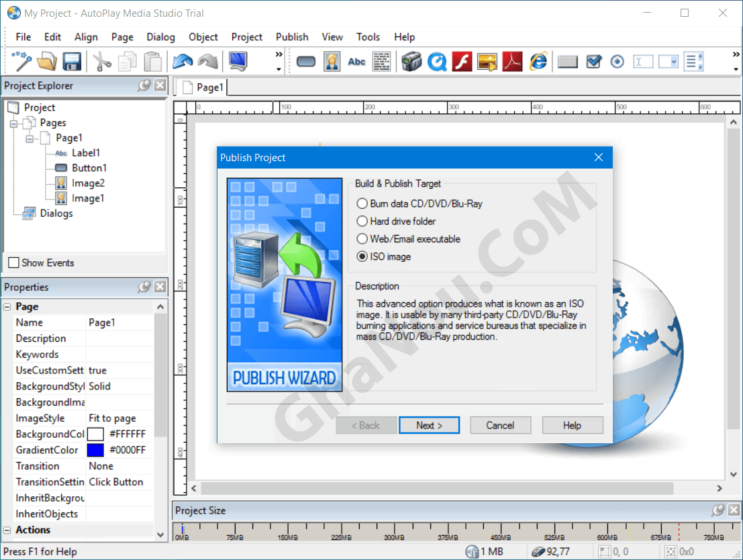Screen dimensions: 743x560
Task: Insert a new Paragraph object
Action: tap(381, 62)
